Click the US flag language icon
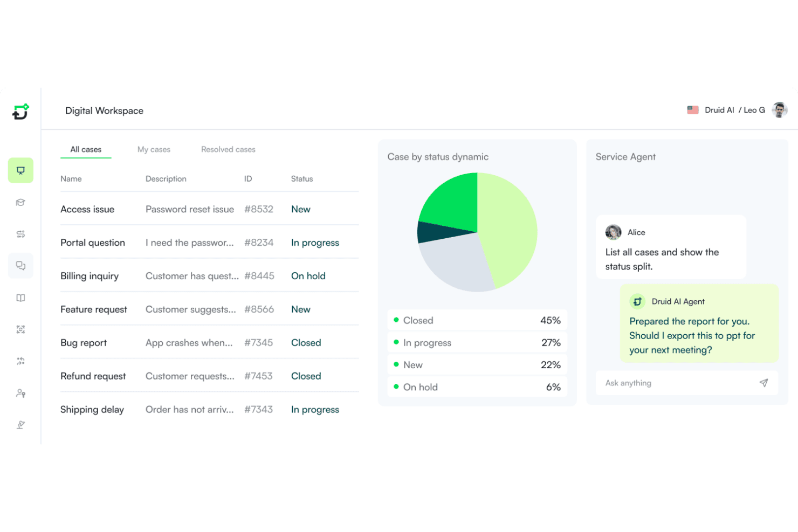 (693, 110)
